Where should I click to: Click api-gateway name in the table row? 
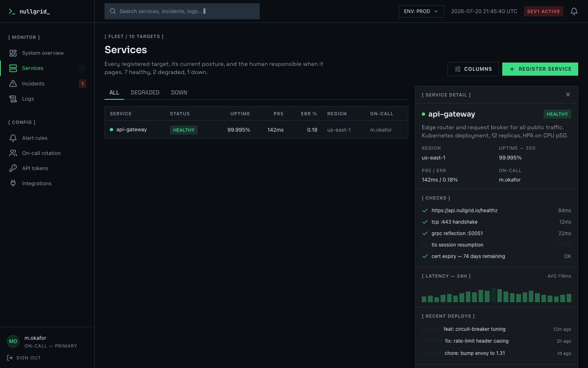(x=131, y=130)
